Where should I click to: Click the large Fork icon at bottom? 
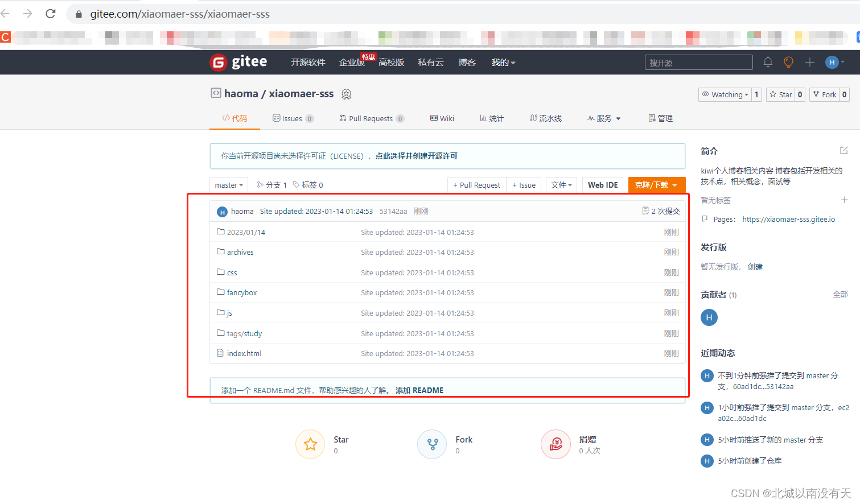point(433,444)
